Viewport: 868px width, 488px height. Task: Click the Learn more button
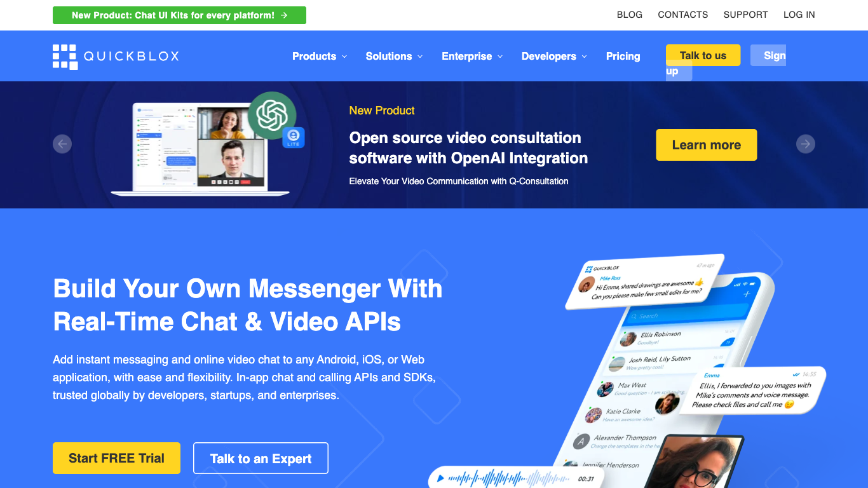point(707,145)
